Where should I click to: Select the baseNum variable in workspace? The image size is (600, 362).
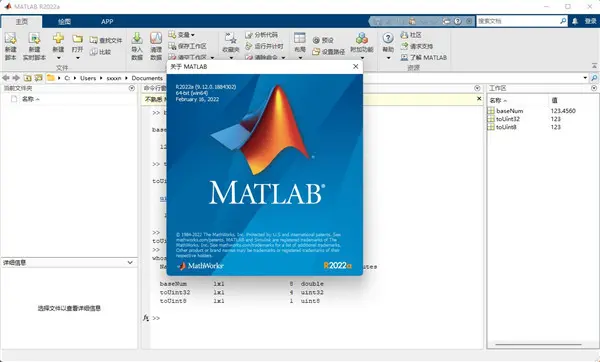click(x=510, y=111)
